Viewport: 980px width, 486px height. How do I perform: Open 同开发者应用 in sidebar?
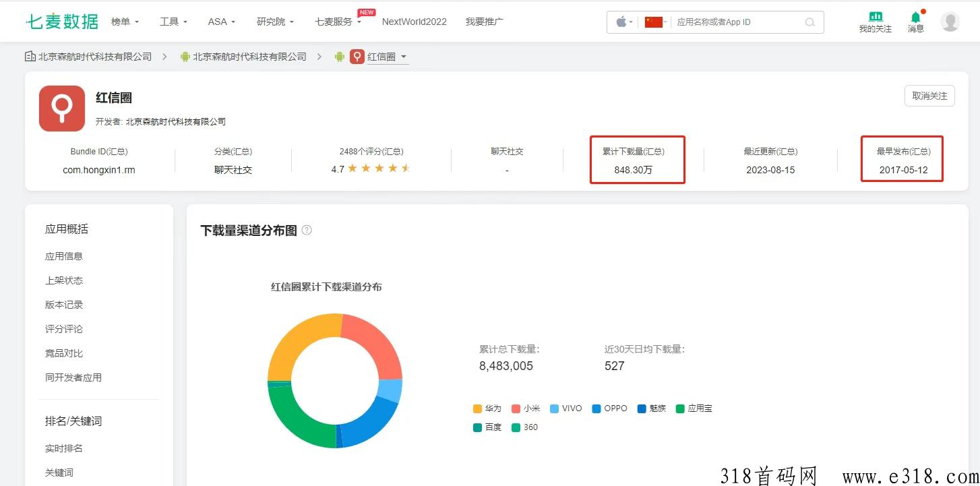coord(73,377)
